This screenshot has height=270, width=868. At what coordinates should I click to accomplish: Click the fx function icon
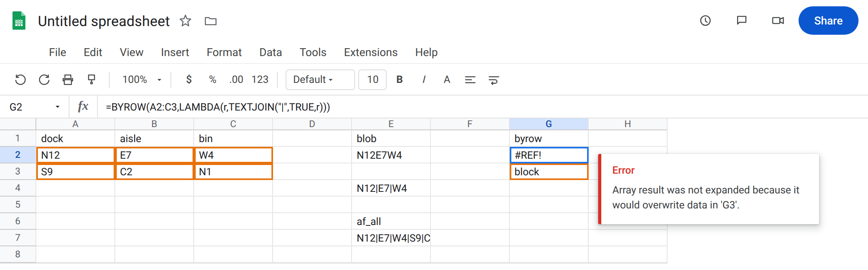[83, 107]
